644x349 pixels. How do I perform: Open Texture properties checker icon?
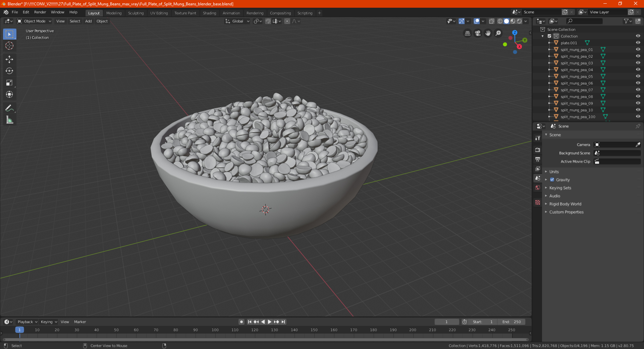pyautogui.click(x=538, y=202)
